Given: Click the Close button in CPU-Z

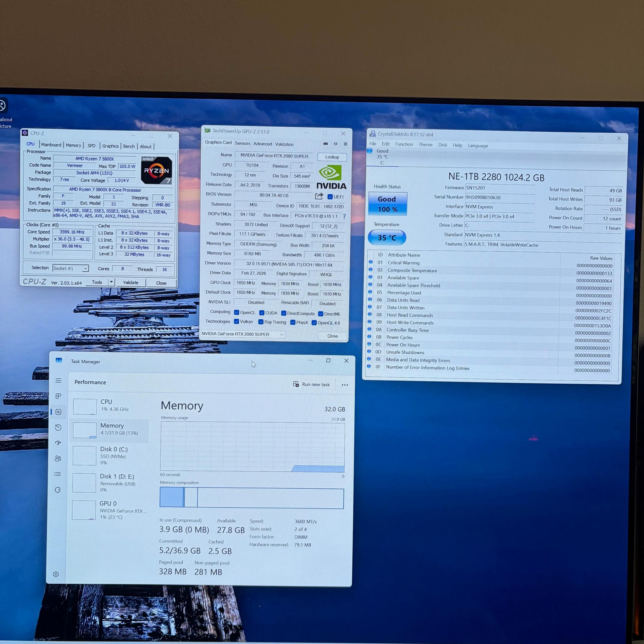Looking at the screenshot, I should pyautogui.click(x=161, y=283).
